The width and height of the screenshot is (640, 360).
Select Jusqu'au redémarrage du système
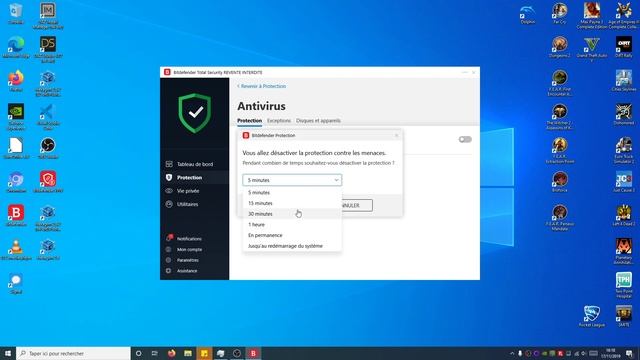coord(292,246)
